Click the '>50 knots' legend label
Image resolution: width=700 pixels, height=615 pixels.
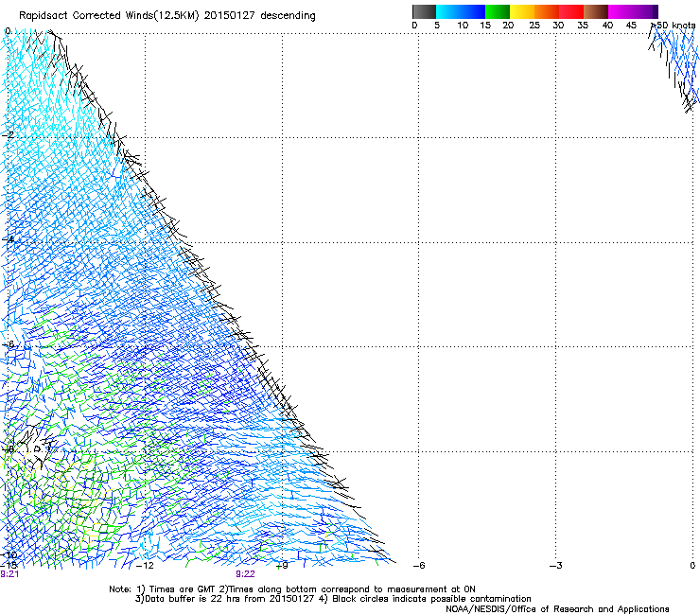coord(674,26)
